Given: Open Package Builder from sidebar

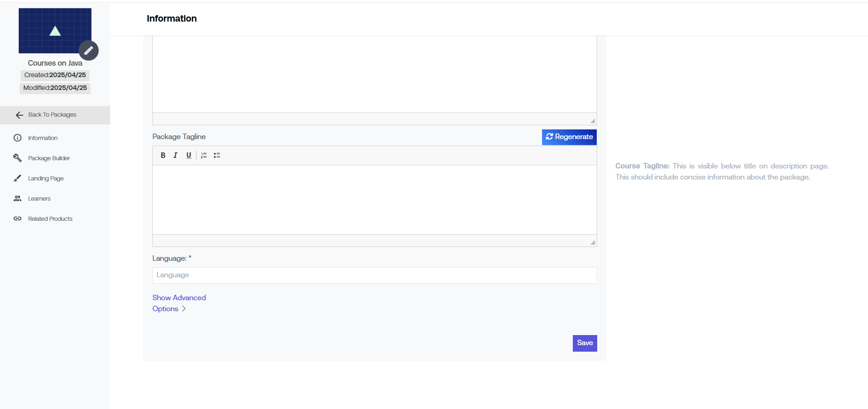Looking at the screenshot, I should pos(49,158).
